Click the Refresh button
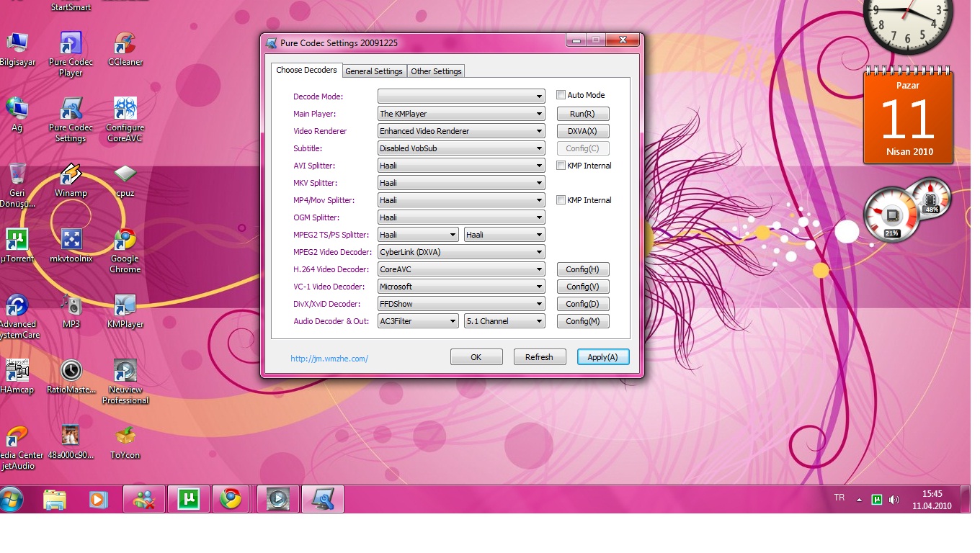This screenshot has height=553, width=980. point(539,357)
